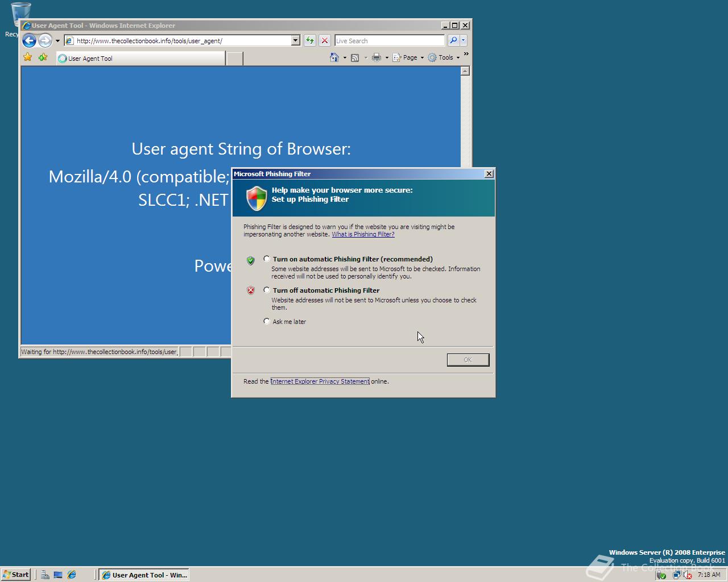The image size is (728, 582).
Task: Expand the address bar history dropdown
Action: point(295,40)
